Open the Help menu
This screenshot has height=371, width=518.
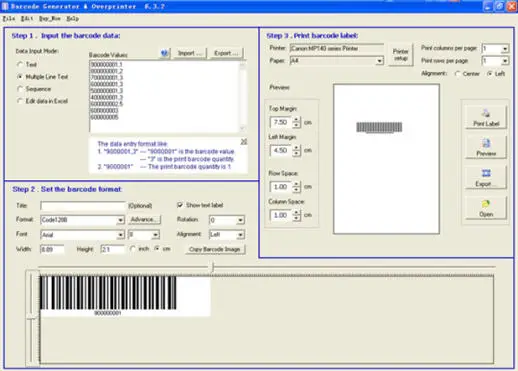73,19
